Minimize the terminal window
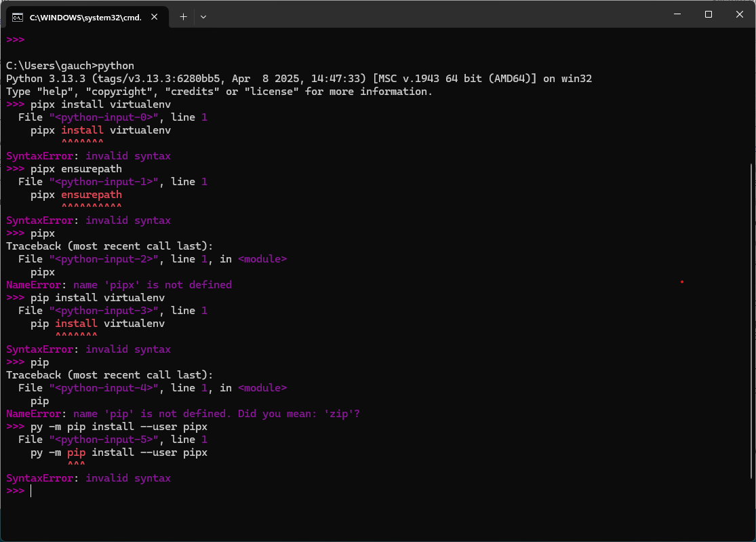The width and height of the screenshot is (756, 542). click(677, 14)
